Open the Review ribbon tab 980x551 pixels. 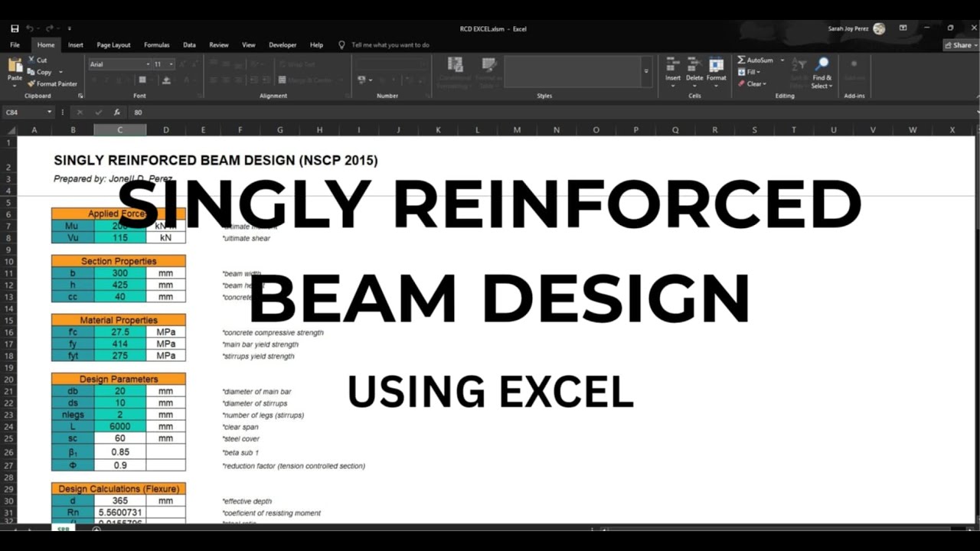[219, 45]
